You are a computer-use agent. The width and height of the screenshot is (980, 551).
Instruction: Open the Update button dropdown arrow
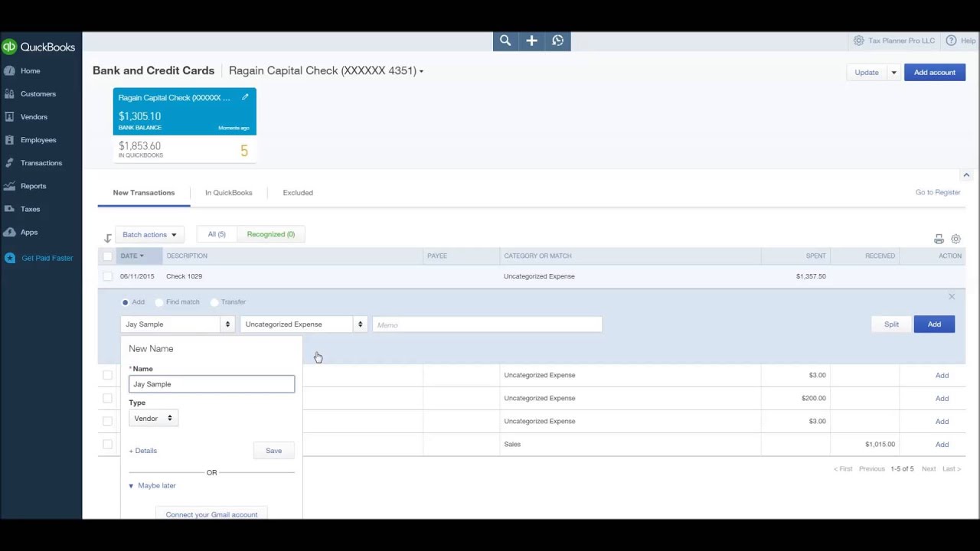[893, 72]
